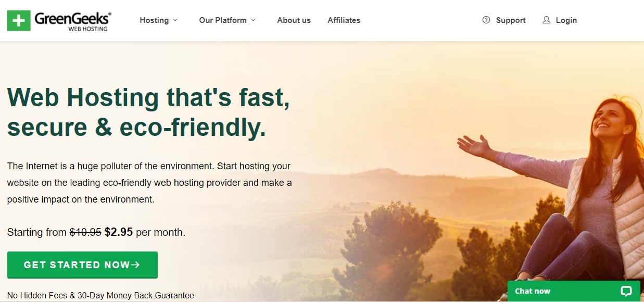The height and width of the screenshot is (302, 644).
Task: Open the Hosting menu
Action: 154,20
